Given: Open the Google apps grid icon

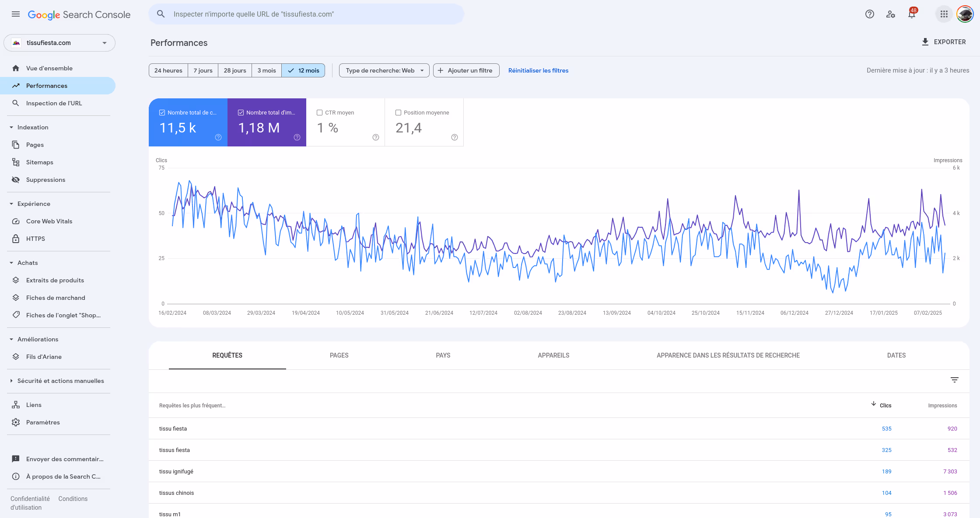Looking at the screenshot, I should tap(944, 14).
